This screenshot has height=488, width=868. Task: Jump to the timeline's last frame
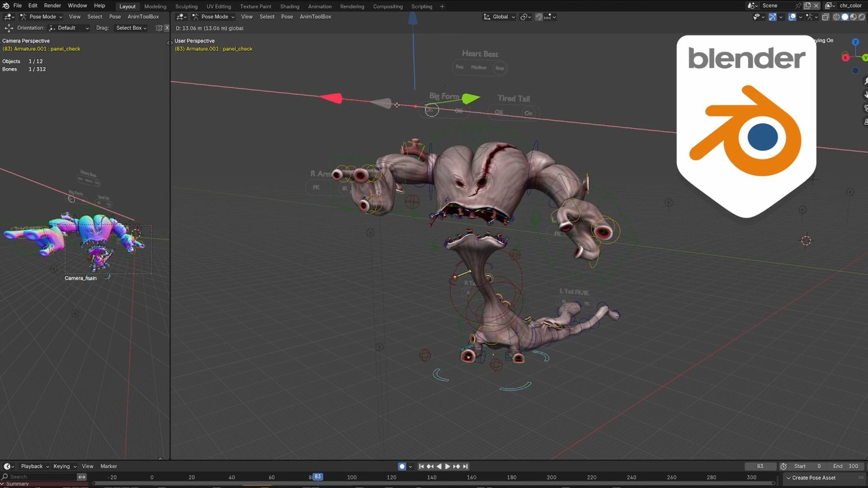[465, 466]
